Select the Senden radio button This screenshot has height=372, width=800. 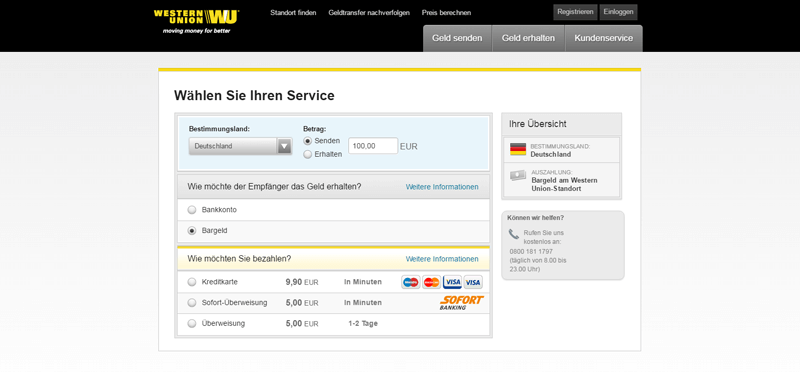[308, 141]
